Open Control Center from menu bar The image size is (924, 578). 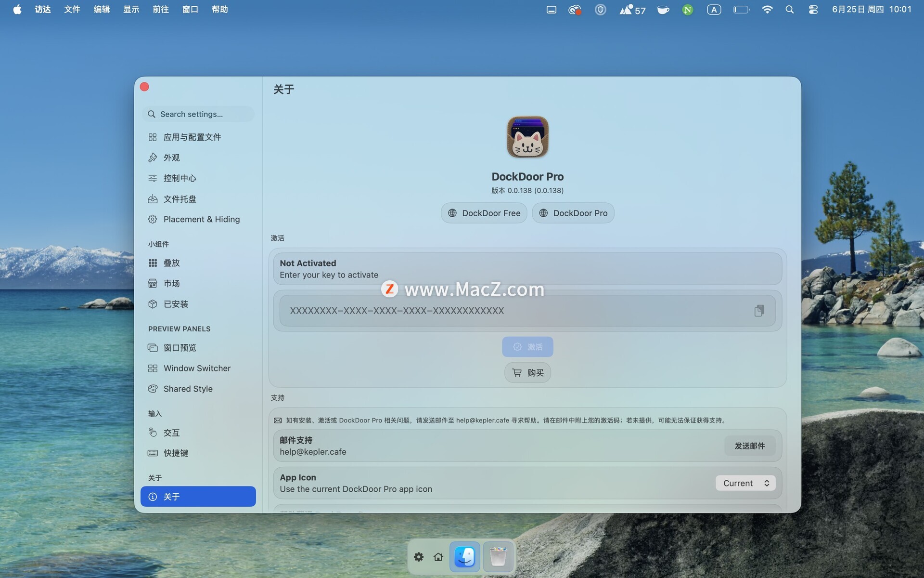(x=813, y=10)
